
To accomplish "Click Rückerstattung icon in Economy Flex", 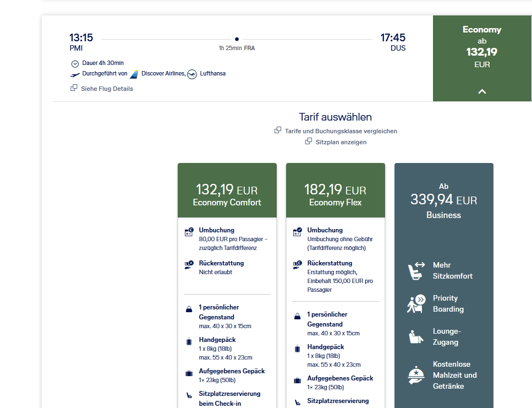I will (x=297, y=265).
